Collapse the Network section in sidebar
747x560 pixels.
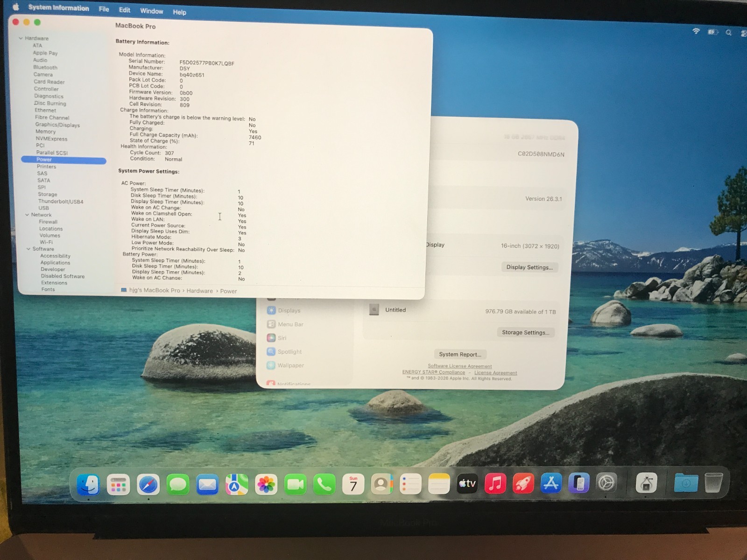pyautogui.click(x=27, y=215)
